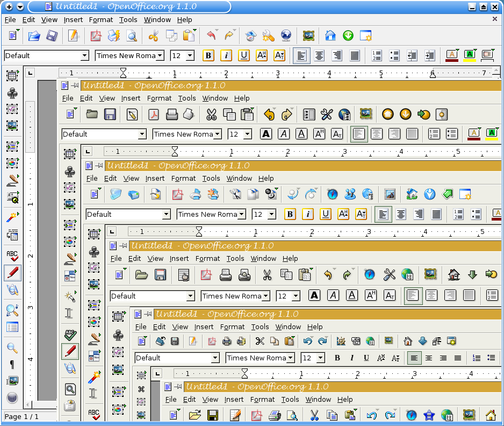Open font name dropdown arrow in outermost window
Viewport: 504px width, 426px height.
(161, 55)
